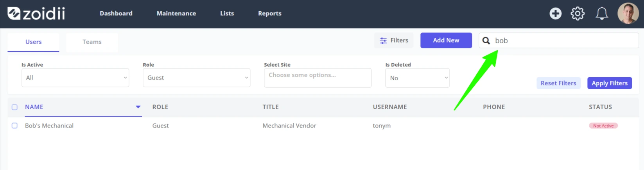Viewport: 644px width, 170px height.
Task: Open the Is Deleted dropdown
Action: pos(417,78)
